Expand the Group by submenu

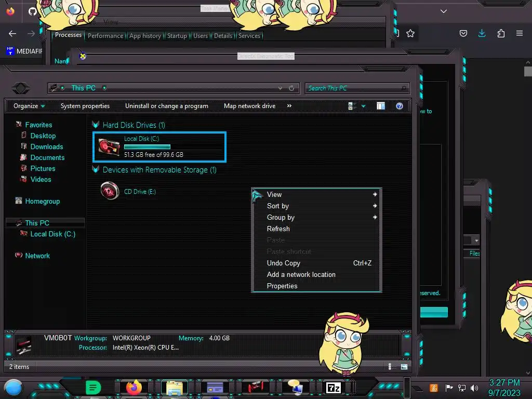click(x=316, y=218)
